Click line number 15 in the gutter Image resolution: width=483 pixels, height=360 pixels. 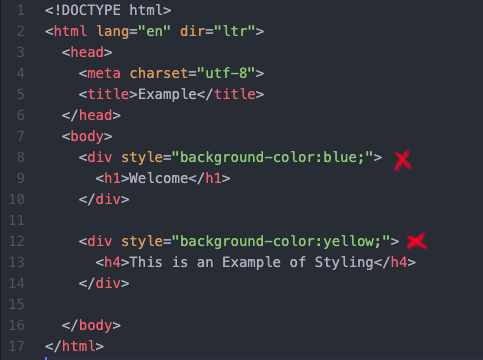click(x=17, y=304)
